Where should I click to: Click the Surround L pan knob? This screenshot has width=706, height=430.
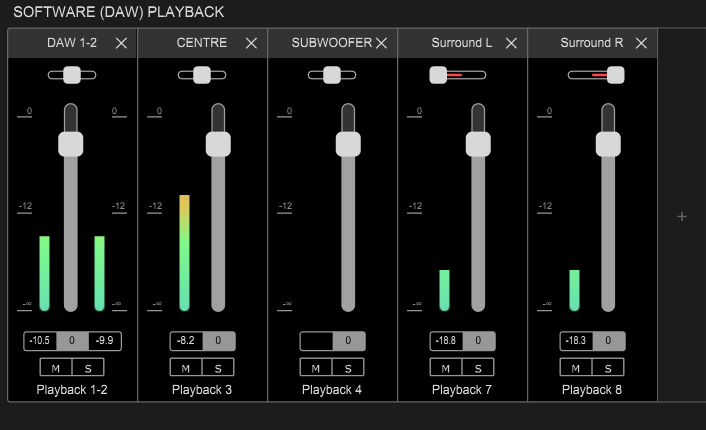click(438, 75)
